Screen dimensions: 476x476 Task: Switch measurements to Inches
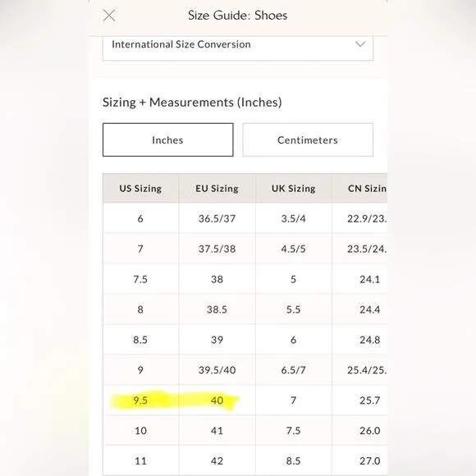[168, 140]
